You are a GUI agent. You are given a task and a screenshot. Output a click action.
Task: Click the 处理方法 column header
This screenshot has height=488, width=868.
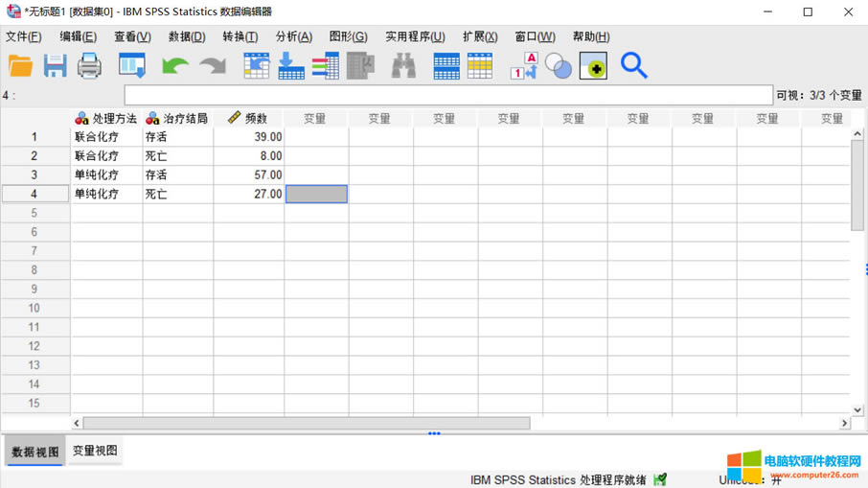click(x=107, y=118)
